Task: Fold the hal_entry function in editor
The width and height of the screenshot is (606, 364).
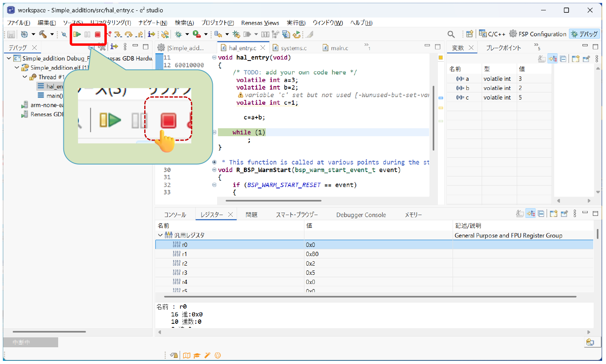Action: pyautogui.click(x=214, y=57)
